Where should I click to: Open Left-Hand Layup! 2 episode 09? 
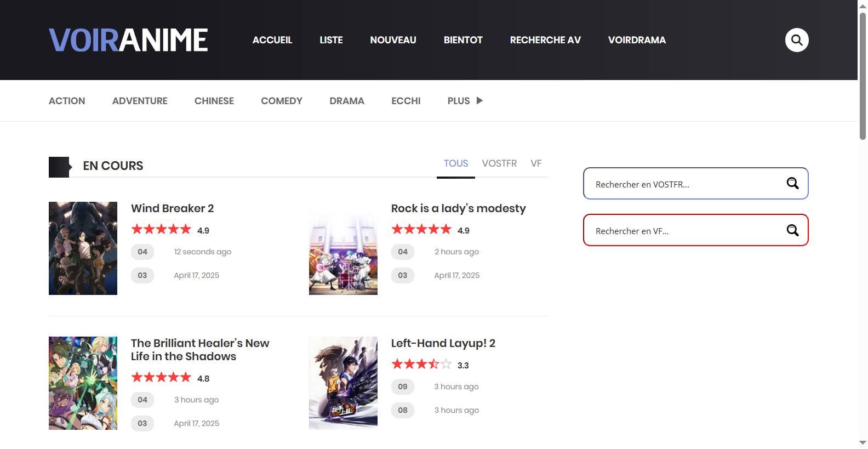pyautogui.click(x=403, y=387)
